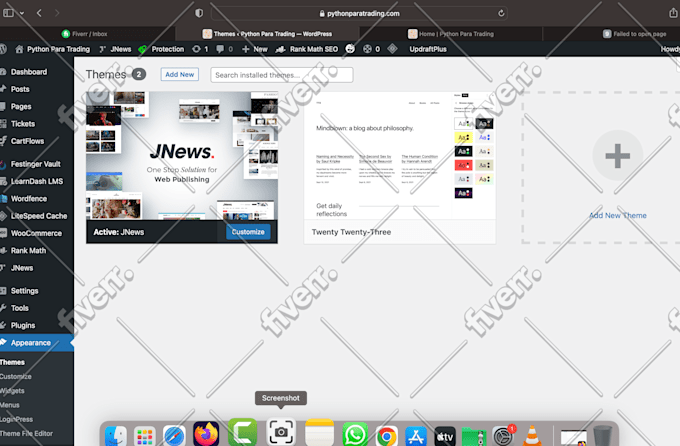Launch Safari from the Dock

(174, 435)
